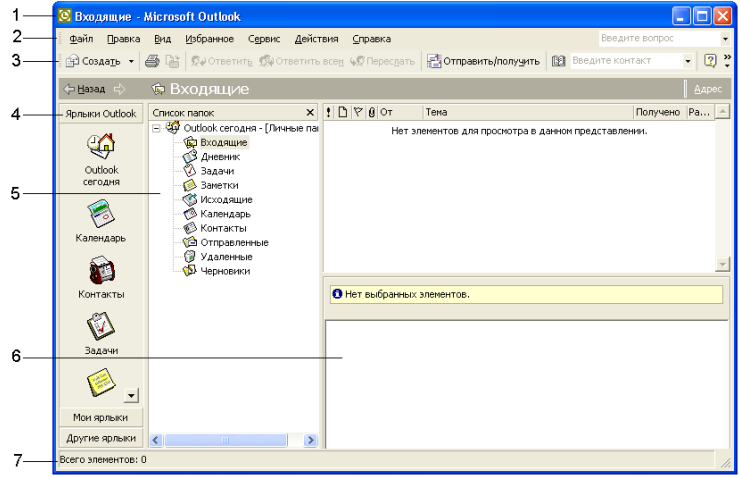Open the Notes sticky-note shortcut icon
The height and width of the screenshot is (477, 740).
(x=101, y=382)
